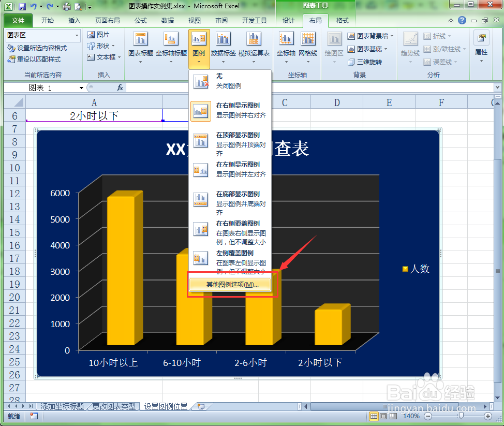Click the fx insert function icon
Viewport: 504px width, 426px height.
120,87
